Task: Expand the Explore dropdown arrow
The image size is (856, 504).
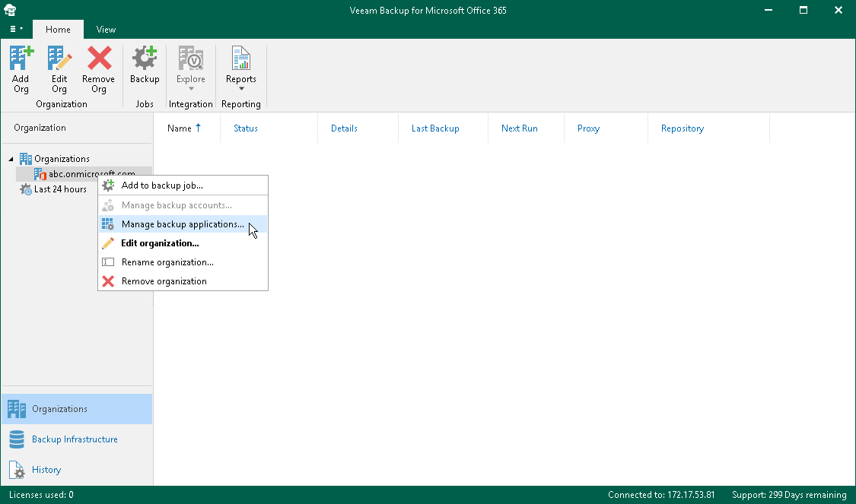Action: (x=191, y=89)
